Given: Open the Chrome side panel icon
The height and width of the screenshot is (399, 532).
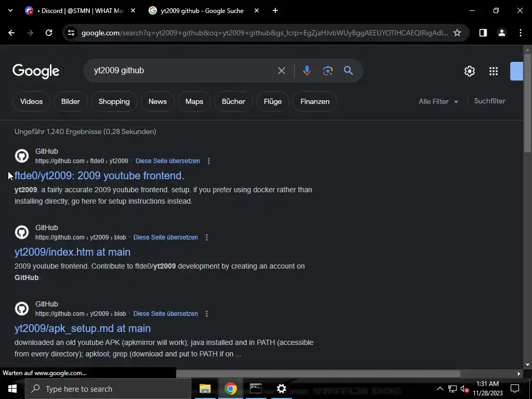Looking at the screenshot, I should [483, 33].
